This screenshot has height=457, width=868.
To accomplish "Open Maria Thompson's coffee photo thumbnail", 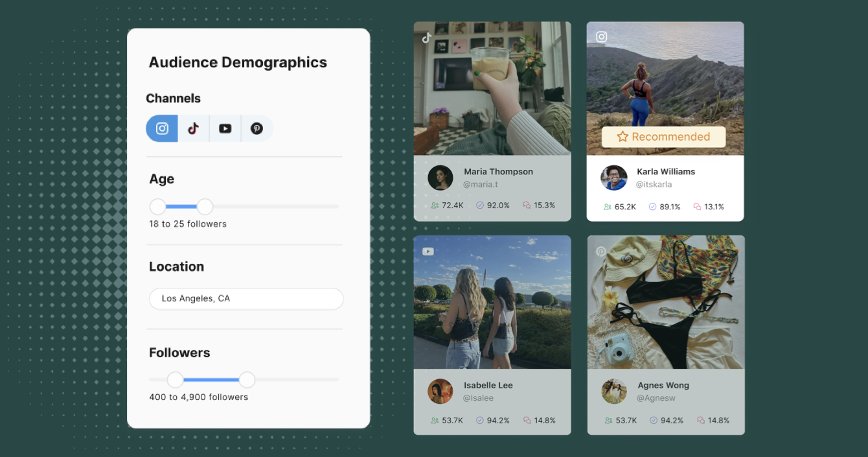I will pyautogui.click(x=492, y=89).
